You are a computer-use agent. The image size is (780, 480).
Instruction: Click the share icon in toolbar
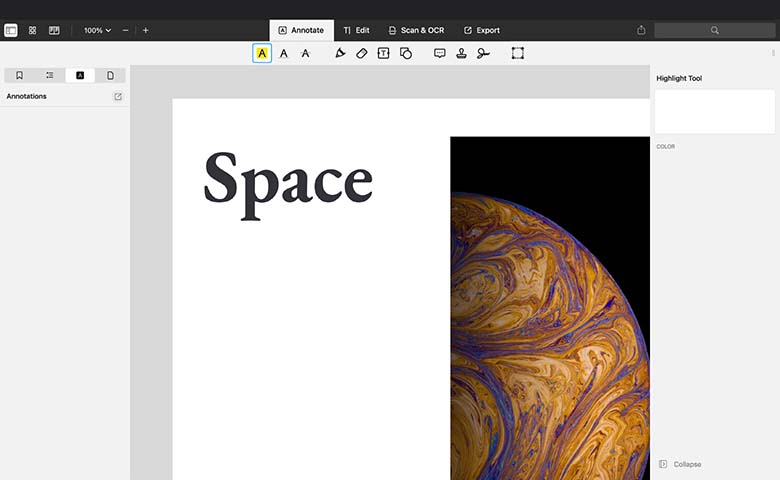[641, 30]
